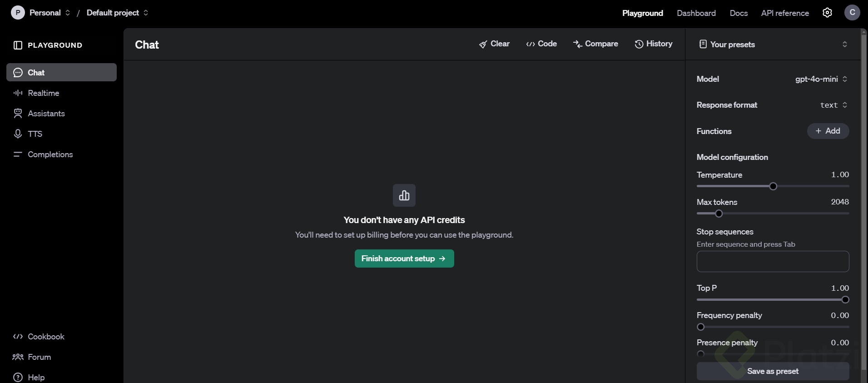Click the Chat speech bubble icon

click(x=18, y=73)
